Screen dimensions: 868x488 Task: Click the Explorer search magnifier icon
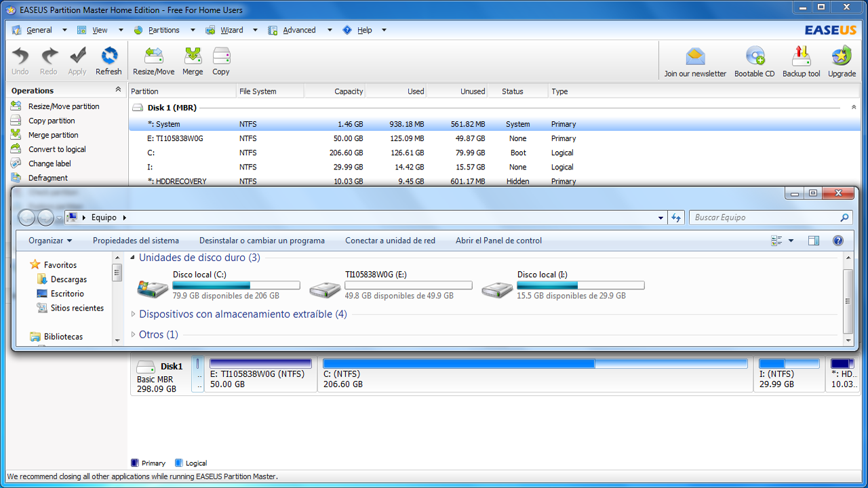tap(844, 218)
